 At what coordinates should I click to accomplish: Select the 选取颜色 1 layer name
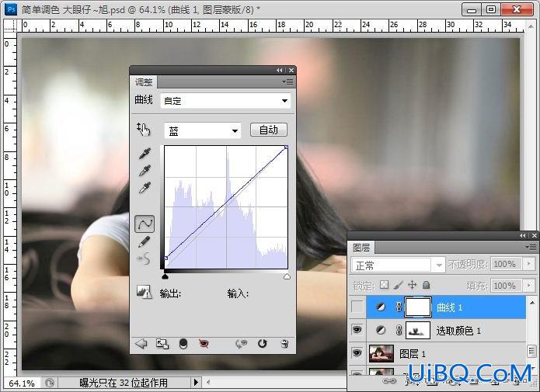click(458, 331)
